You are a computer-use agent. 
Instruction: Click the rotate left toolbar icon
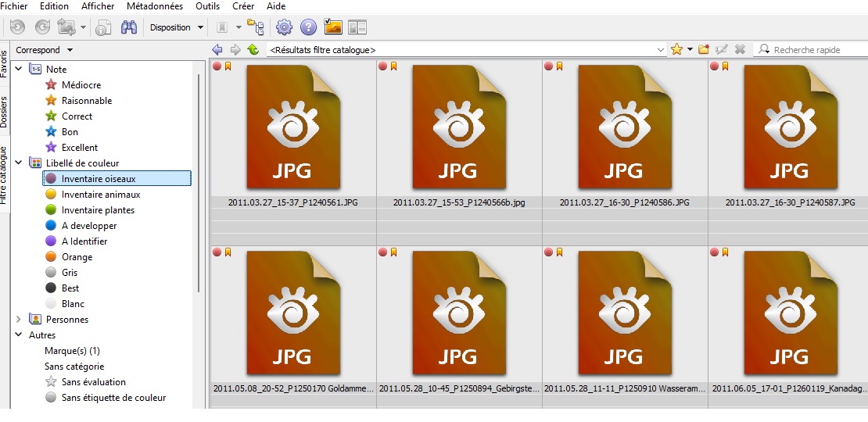[18, 27]
